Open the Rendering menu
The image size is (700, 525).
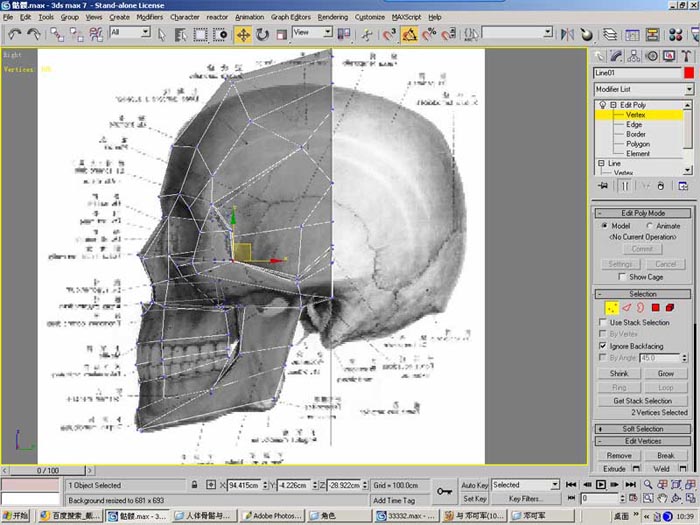pyautogui.click(x=333, y=17)
